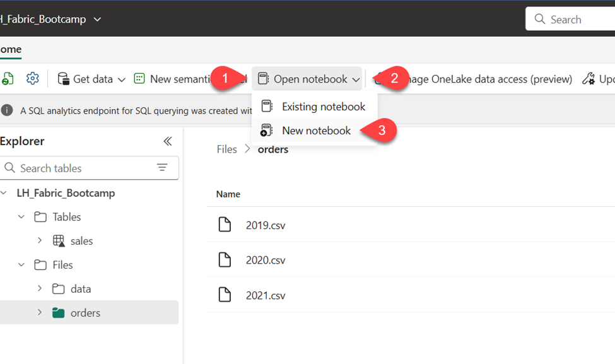Click the filter icon in search tables

coord(162,167)
